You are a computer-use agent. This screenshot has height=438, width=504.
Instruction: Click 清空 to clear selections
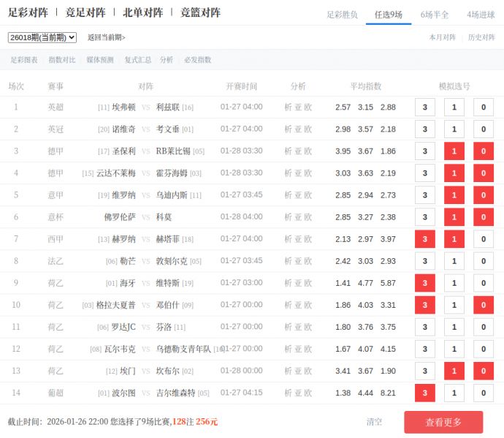[x=374, y=422]
